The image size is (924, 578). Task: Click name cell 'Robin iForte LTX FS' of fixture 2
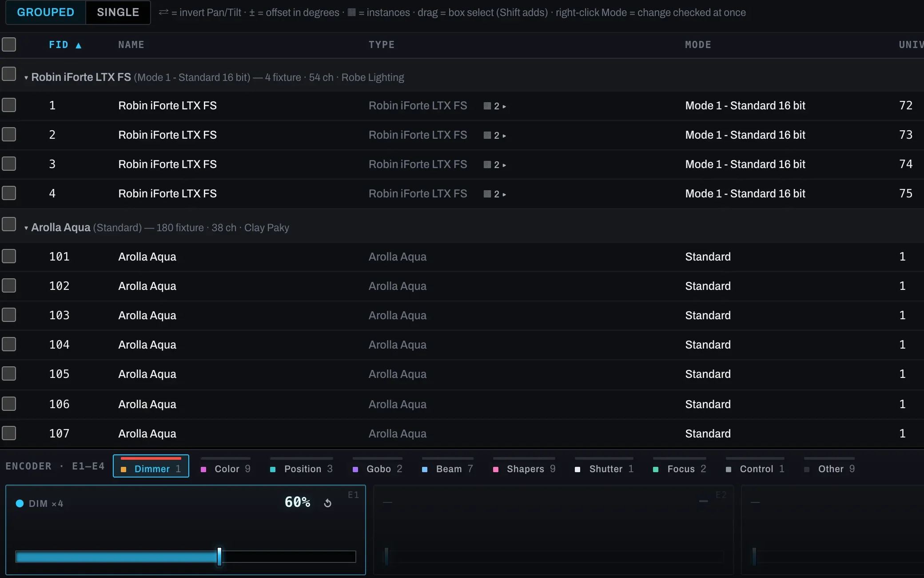click(167, 135)
